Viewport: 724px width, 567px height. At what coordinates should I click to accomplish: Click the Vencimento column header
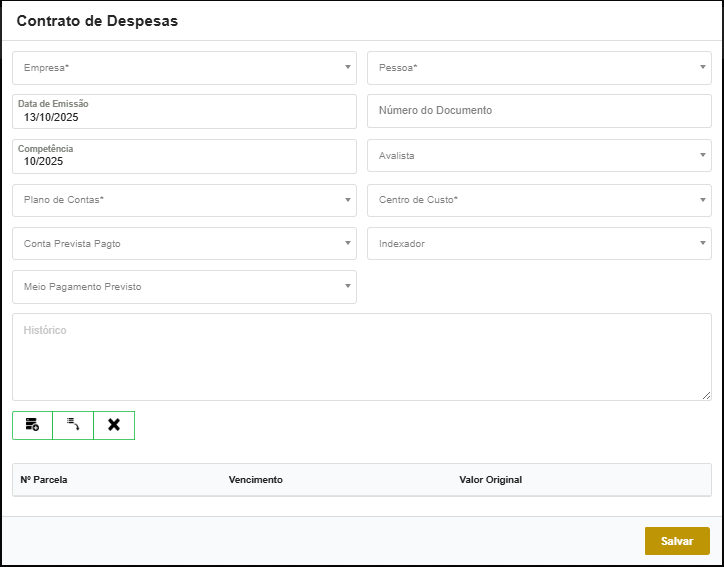[255, 480]
